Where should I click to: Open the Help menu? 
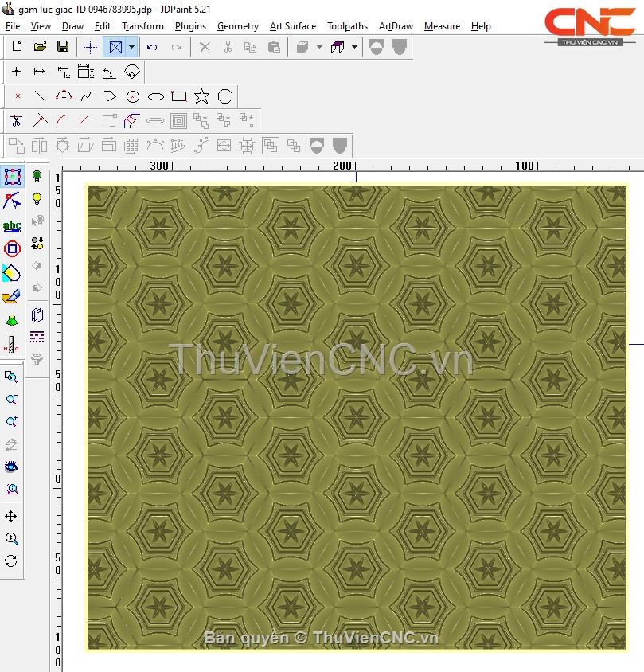coord(481,26)
